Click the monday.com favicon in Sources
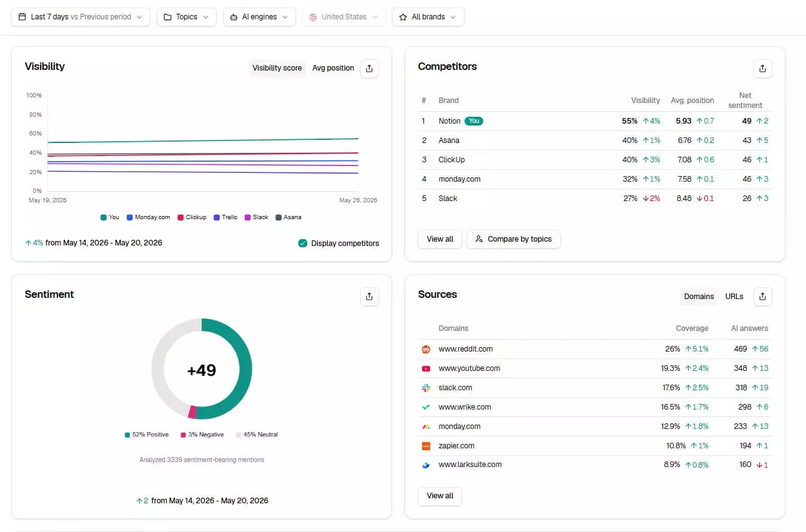The width and height of the screenshot is (806, 532). [426, 426]
